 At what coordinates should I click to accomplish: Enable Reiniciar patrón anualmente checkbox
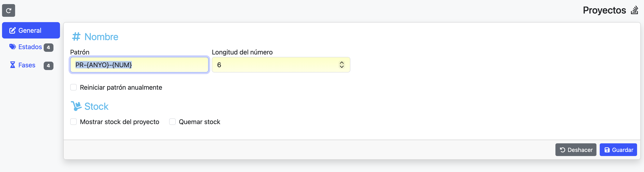[73, 87]
